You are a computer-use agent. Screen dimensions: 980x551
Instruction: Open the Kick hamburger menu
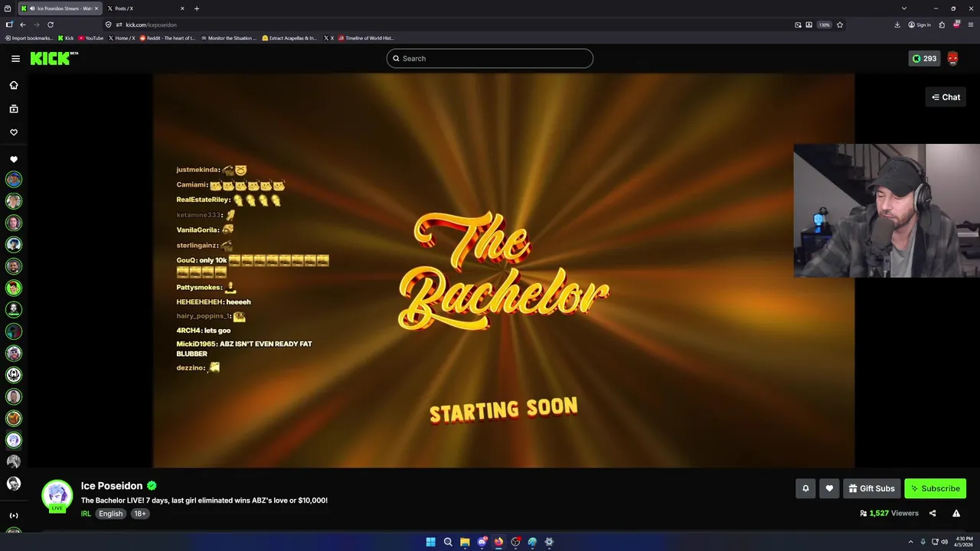click(15, 58)
